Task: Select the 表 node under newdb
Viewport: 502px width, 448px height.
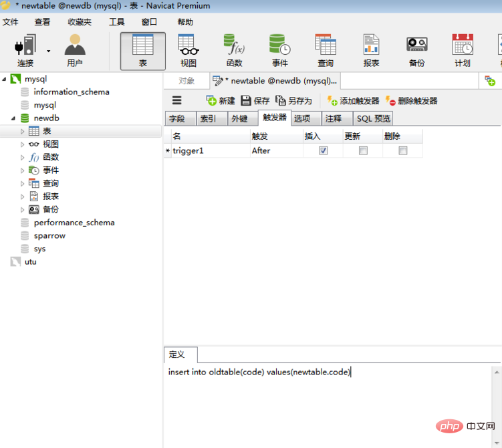Action: pyautogui.click(x=47, y=131)
